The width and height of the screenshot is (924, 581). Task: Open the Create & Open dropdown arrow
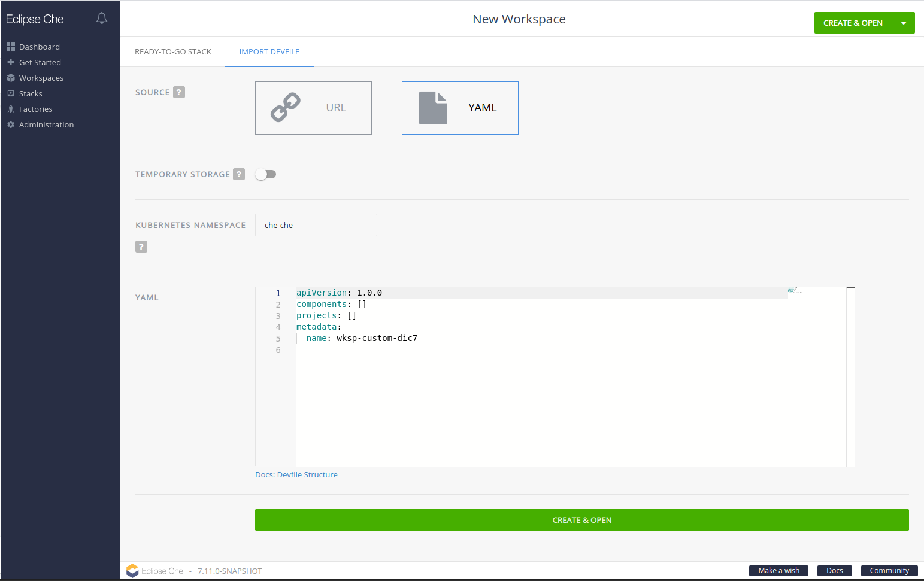[903, 22]
